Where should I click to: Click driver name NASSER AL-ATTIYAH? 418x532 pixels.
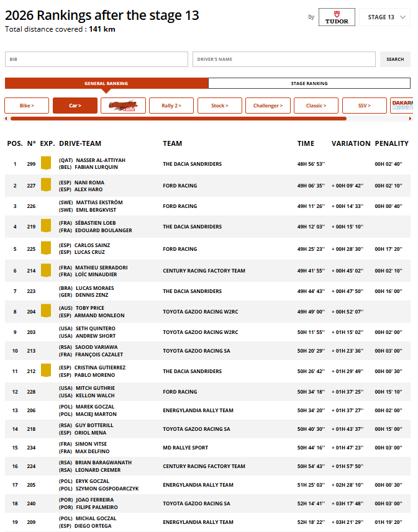tap(101, 160)
